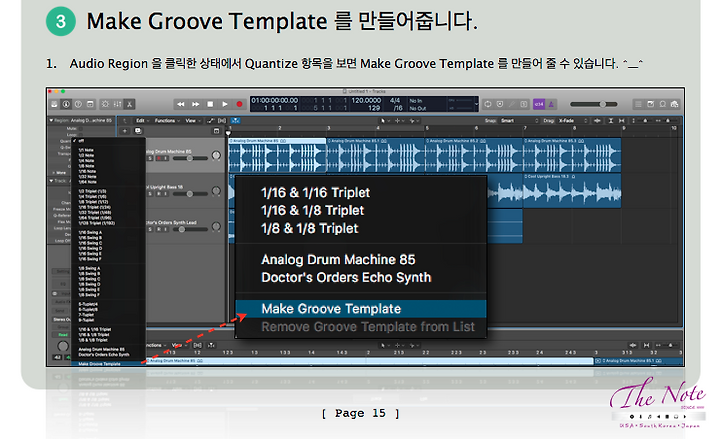Turn the Upright Bass 18 pan knob

[x=216, y=191]
